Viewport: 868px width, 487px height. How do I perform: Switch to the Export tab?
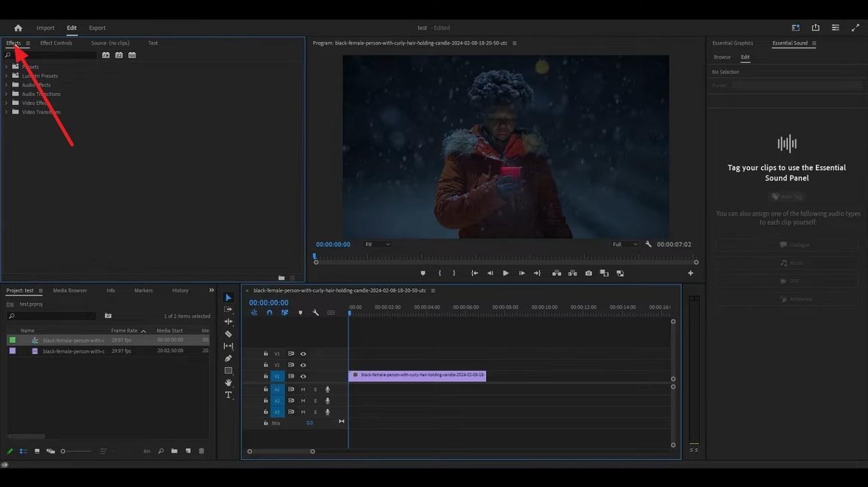(97, 28)
